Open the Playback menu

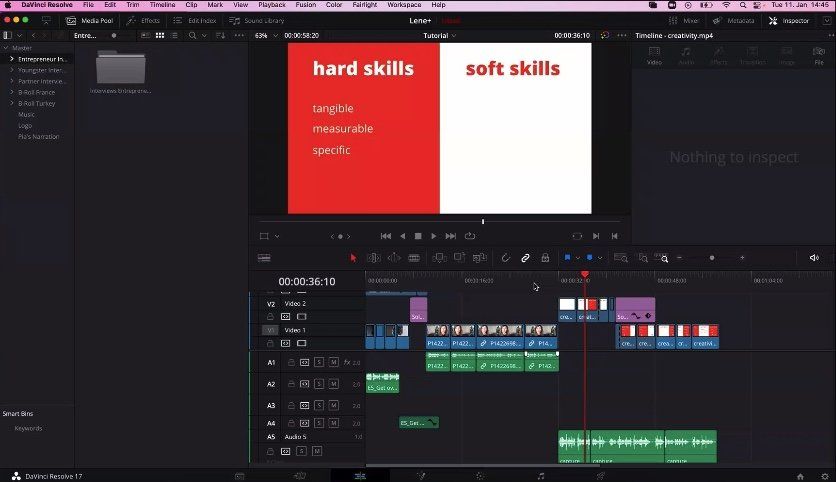(x=272, y=5)
